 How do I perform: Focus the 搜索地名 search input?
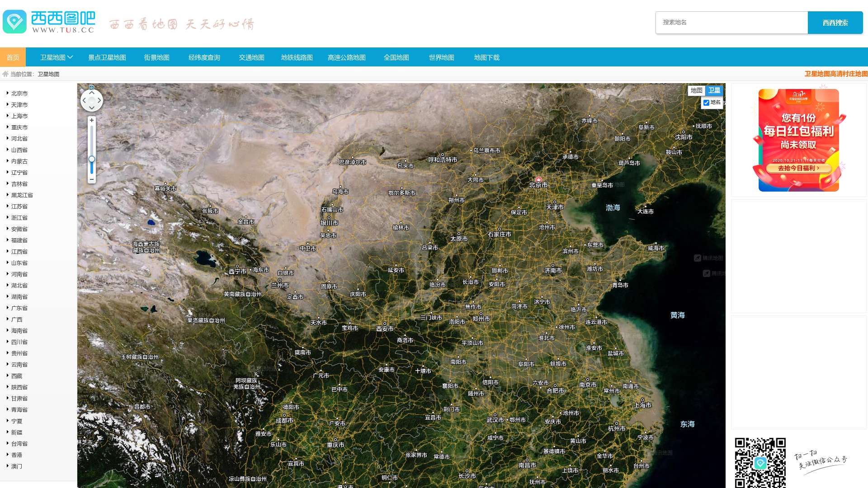[x=732, y=23]
